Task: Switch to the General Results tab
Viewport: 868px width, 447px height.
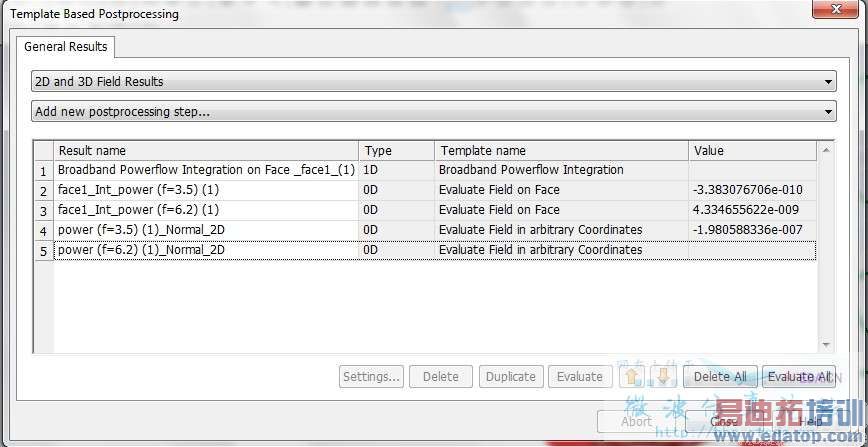Action: click(65, 47)
